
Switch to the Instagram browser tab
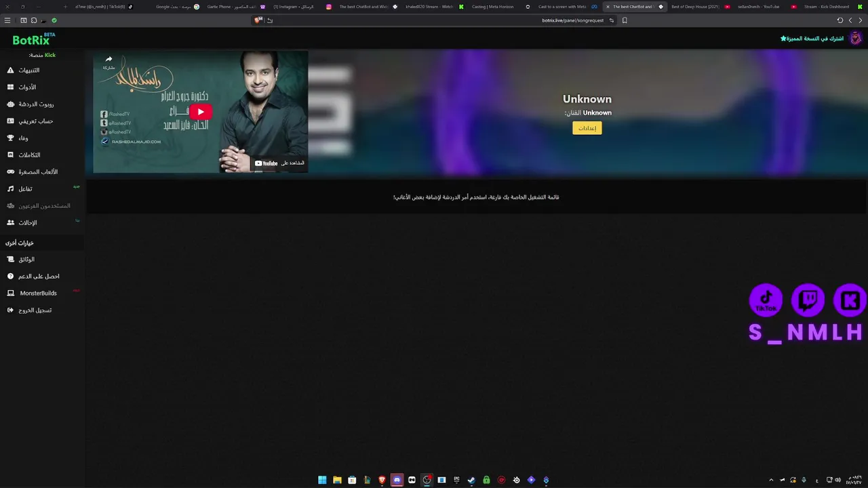302,7
